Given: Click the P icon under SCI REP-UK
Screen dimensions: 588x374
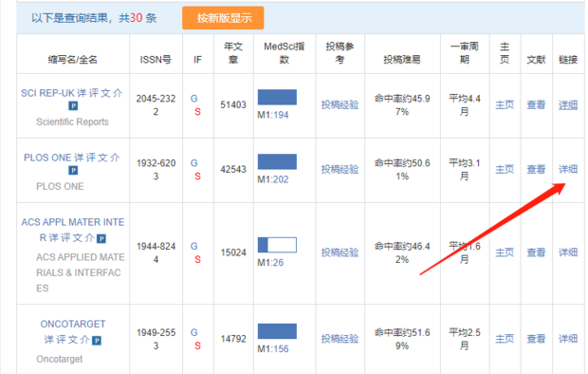Looking at the screenshot, I should [73, 106].
